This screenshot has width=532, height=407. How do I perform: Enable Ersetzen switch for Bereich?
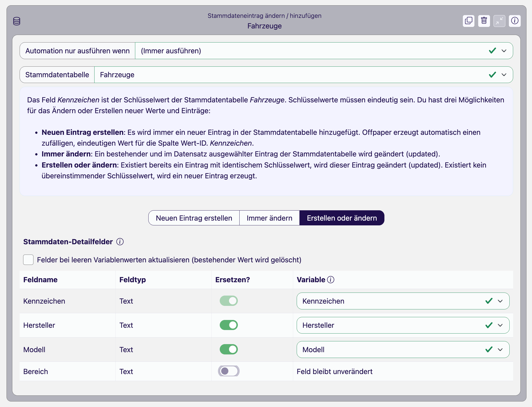(x=229, y=371)
